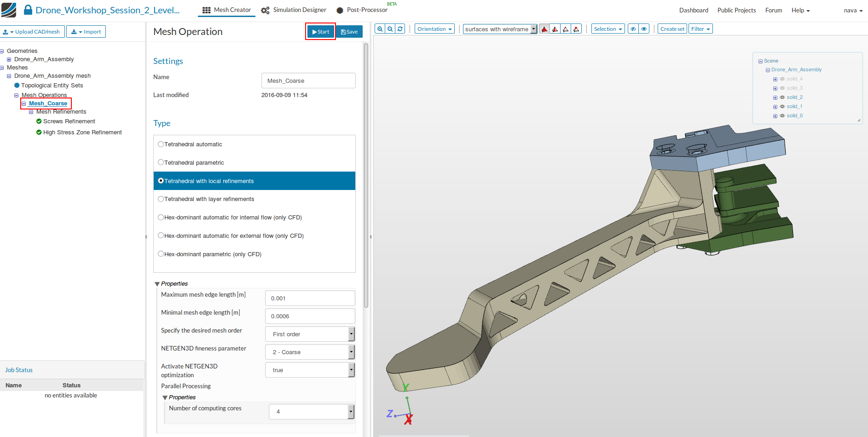Viewport: 868px width, 437px height.
Task: Select Tetrahedral parametric mesh type
Action: tap(161, 162)
